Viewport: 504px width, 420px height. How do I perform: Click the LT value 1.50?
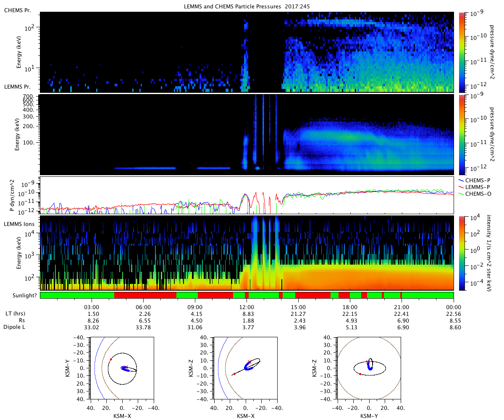click(92, 314)
